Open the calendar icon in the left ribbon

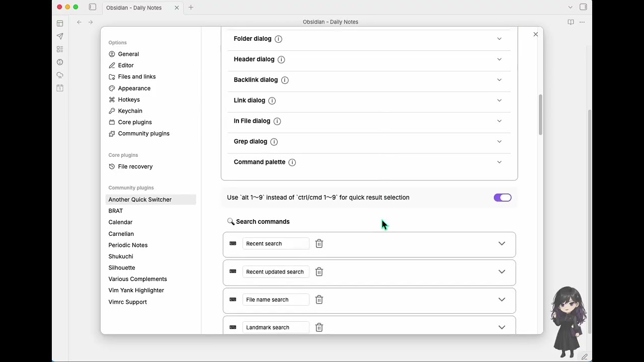click(60, 88)
